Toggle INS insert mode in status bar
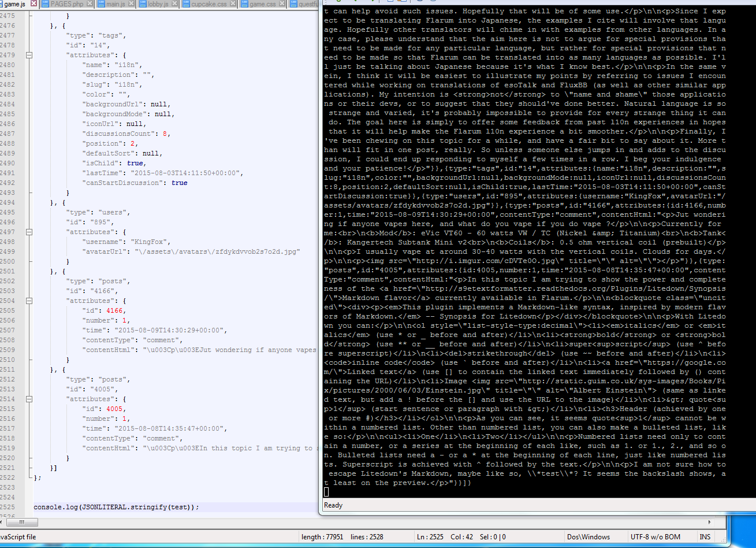The image size is (756, 548). pos(705,536)
